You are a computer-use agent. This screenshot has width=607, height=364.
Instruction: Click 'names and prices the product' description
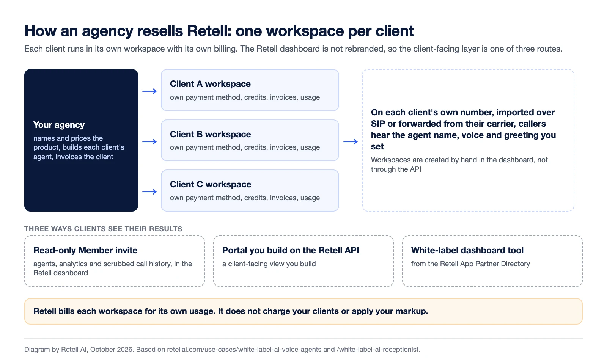[79, 147]
